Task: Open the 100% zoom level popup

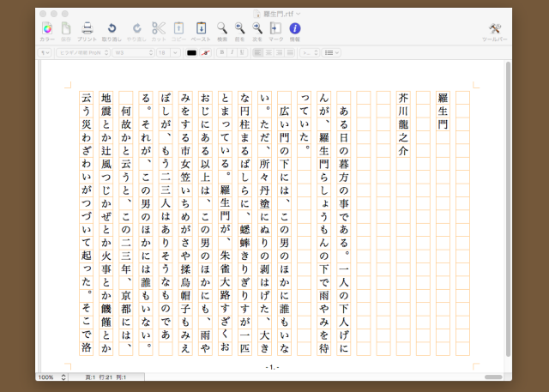Action: (51, 377)
